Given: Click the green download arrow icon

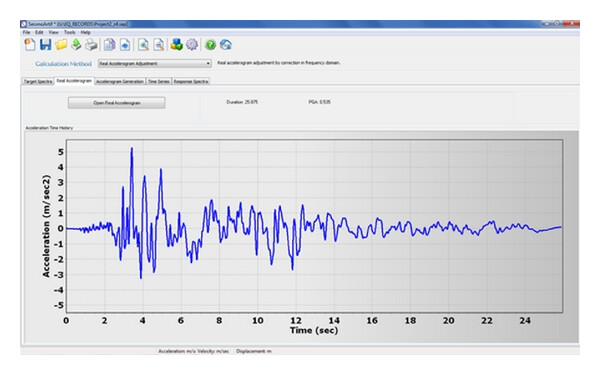Looking at the screenshot, I should pos(76,45).
